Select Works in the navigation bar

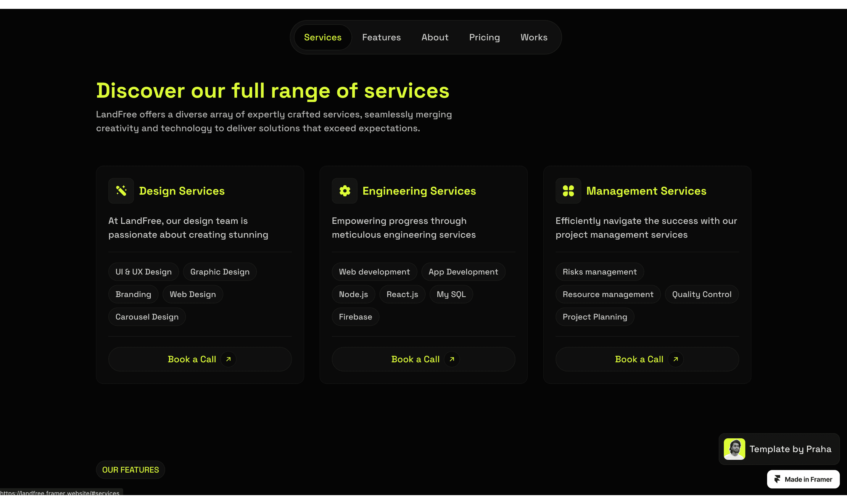(x=534, y=37)
